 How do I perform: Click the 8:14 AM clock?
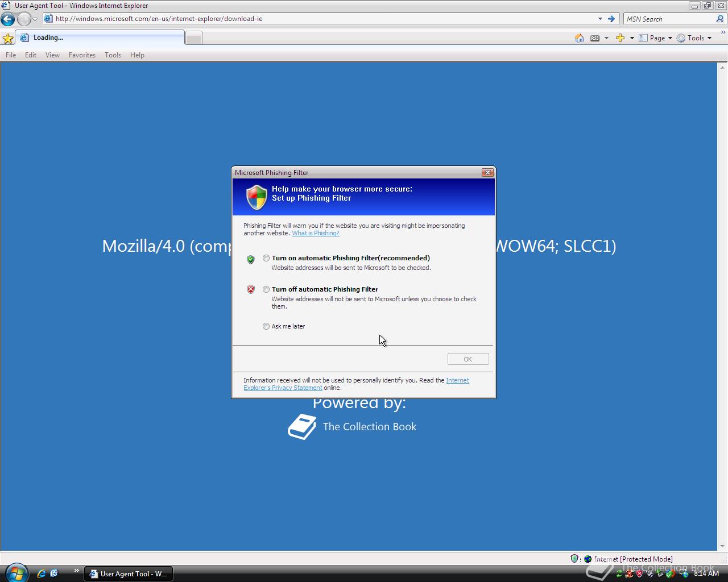pyautogui.click(x=706, y=573)
